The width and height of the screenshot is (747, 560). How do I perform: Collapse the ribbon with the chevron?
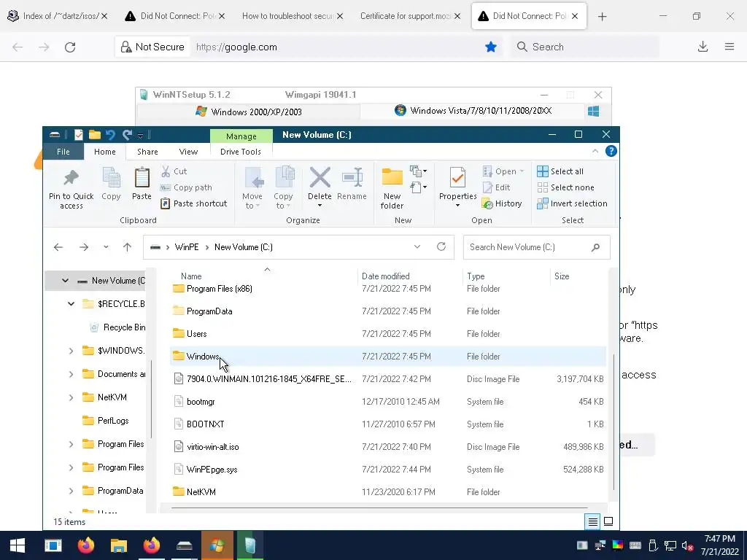click(595, 152)
